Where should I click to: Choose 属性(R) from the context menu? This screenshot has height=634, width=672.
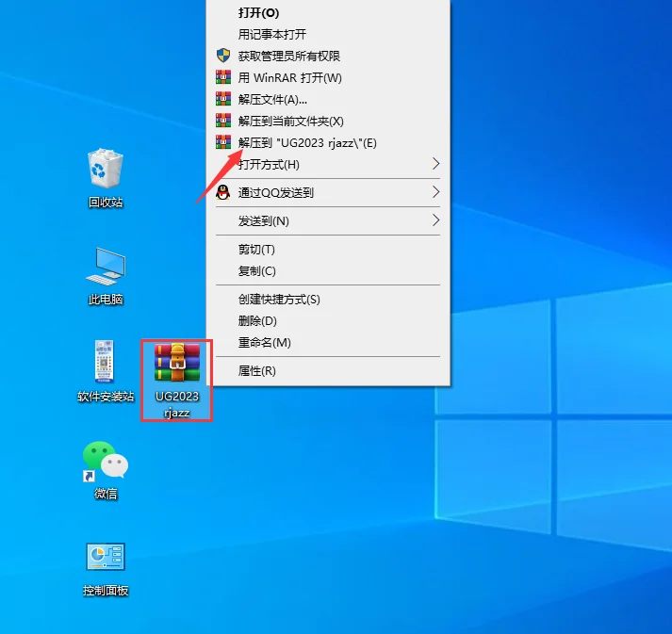[328, 370]
